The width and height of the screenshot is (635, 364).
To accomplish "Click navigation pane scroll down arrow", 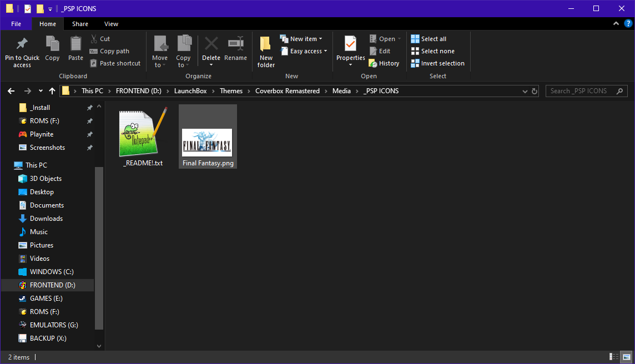I will tap(99, 346).
